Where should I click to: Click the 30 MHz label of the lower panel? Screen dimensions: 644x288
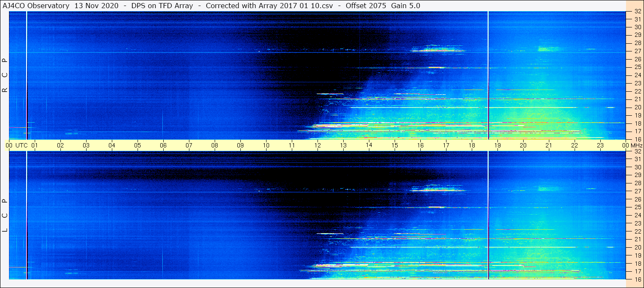click(x=637, y=167)
